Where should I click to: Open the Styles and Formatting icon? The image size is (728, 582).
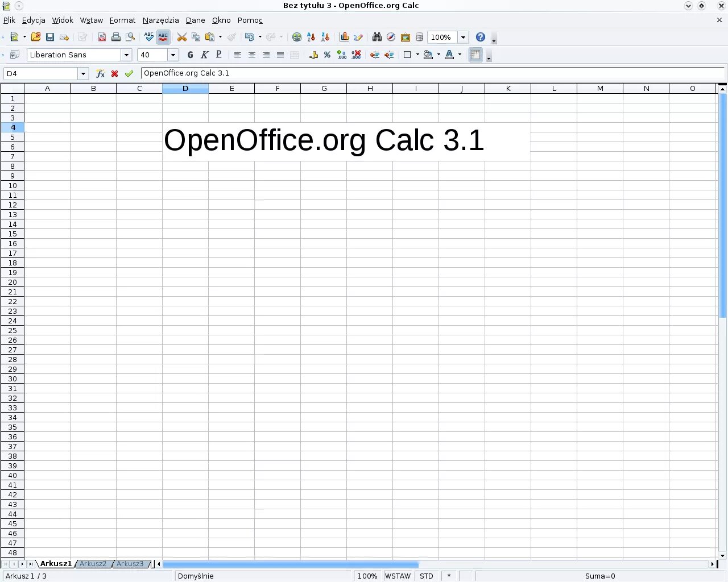click(x=14, y=55)
